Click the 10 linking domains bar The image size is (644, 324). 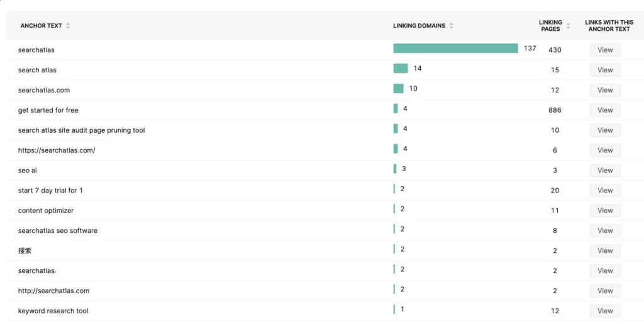398,88
